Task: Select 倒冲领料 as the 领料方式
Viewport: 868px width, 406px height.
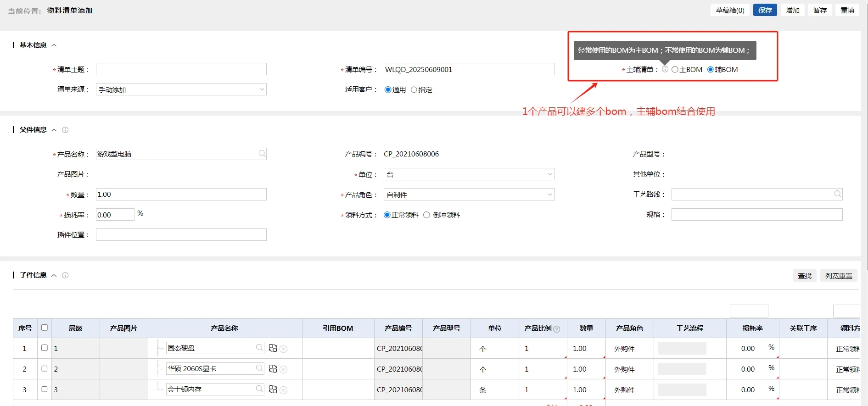Action: [x=427, y=215]
